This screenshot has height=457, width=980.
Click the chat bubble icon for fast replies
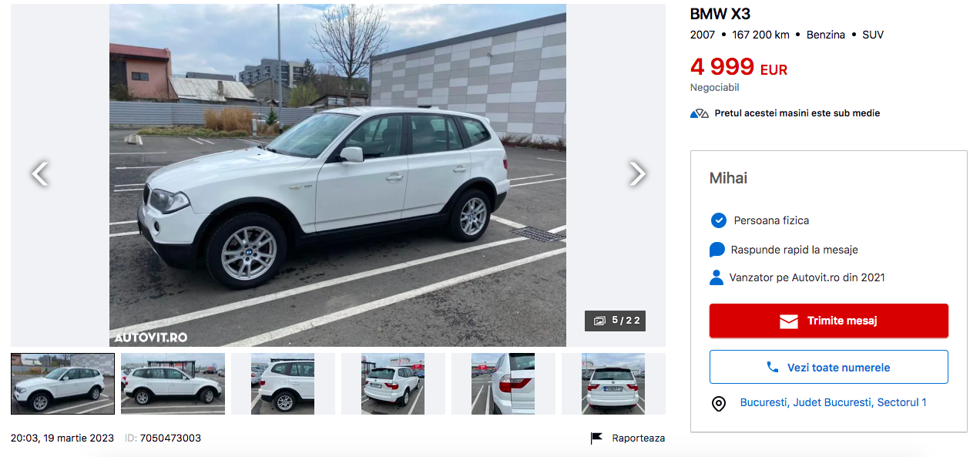click(x=717, y=250)
